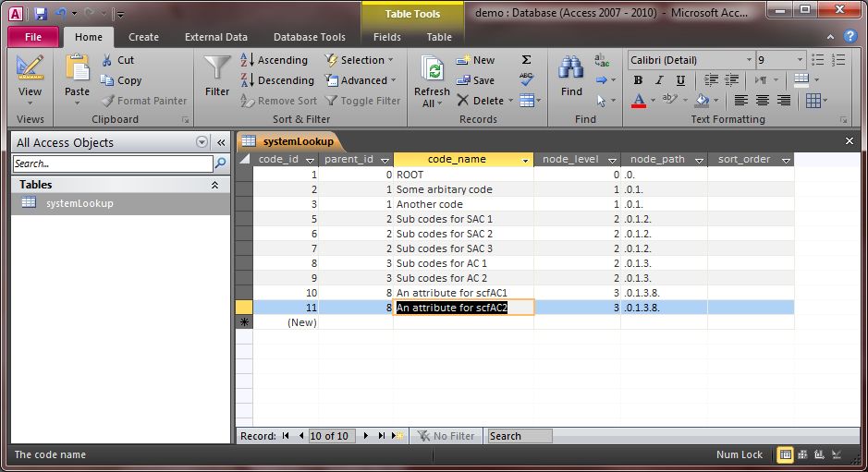This screenshot has width=868, height=472.
Task: Click the navigation pane Search box
Action: [x=113, y=163]
